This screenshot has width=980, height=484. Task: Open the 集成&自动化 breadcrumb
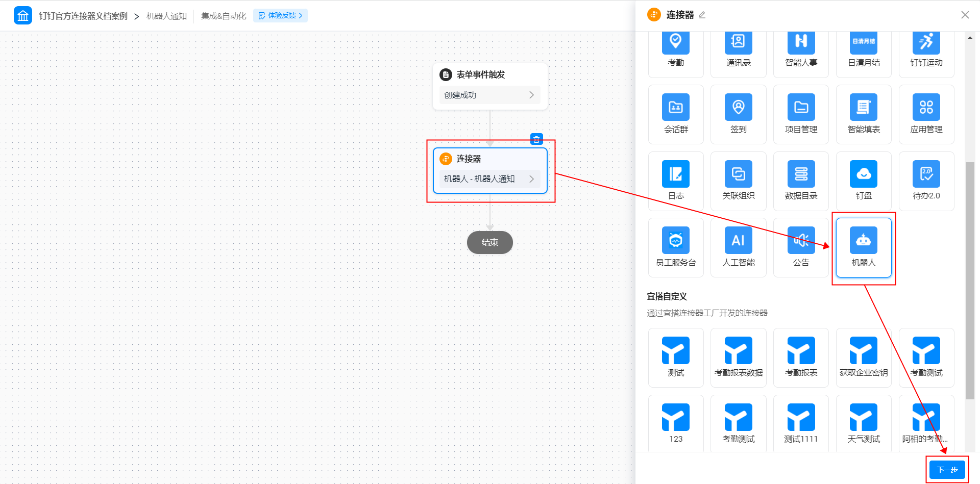224,16
